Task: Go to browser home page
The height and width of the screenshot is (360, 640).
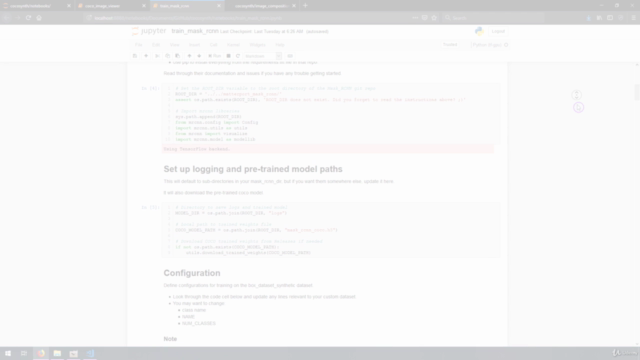Action: point(39,18)
